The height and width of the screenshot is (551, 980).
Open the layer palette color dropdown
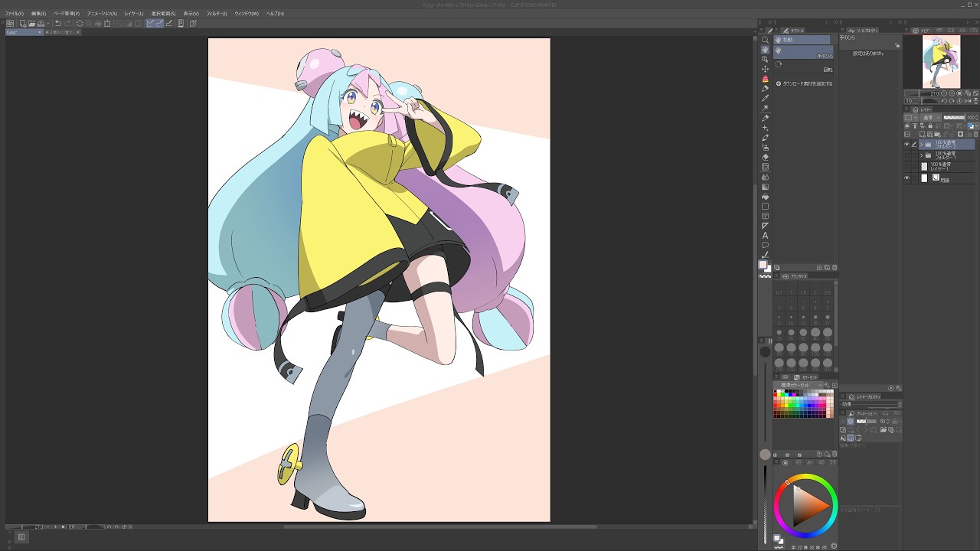[910, 117]
